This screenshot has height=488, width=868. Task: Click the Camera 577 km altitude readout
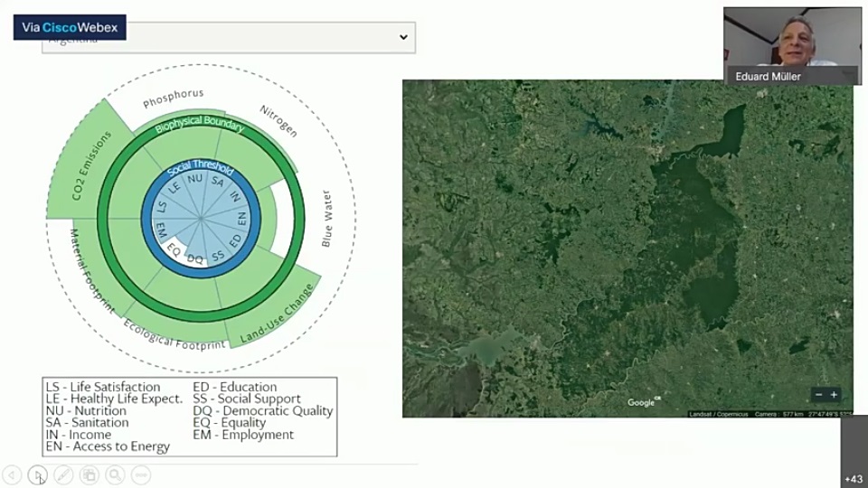click(x=778, y=414)
